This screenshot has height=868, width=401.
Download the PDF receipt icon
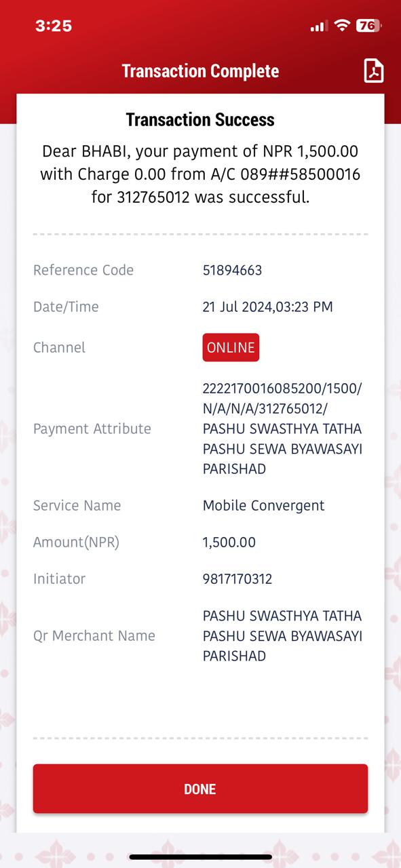tap(374, 71)
